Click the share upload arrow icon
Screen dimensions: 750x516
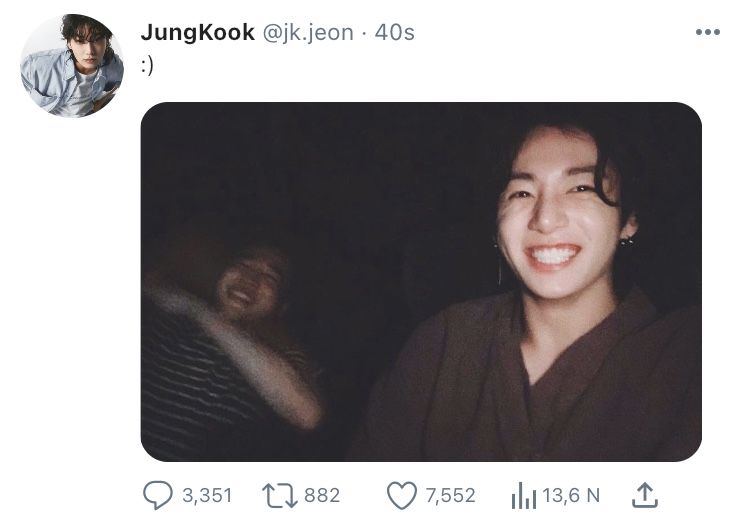[x=645, y=495]
